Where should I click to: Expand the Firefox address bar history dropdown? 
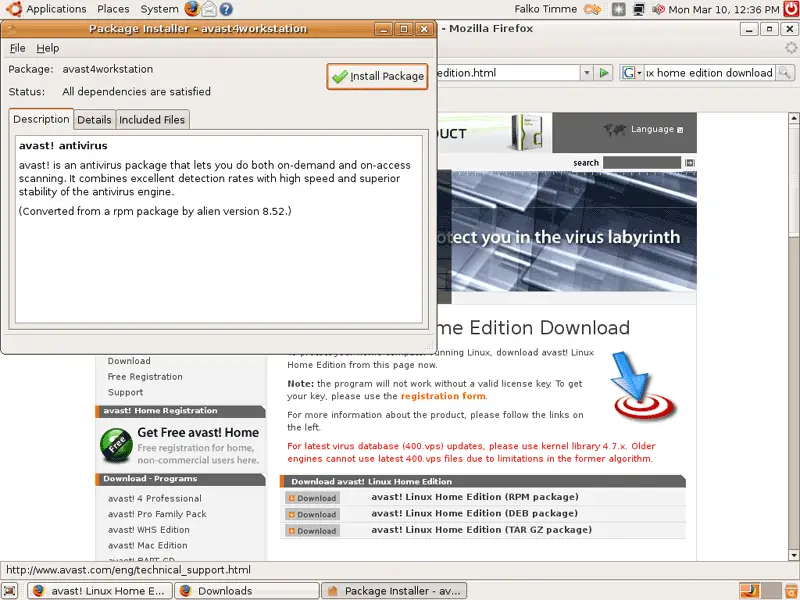[x=587, y=73]
